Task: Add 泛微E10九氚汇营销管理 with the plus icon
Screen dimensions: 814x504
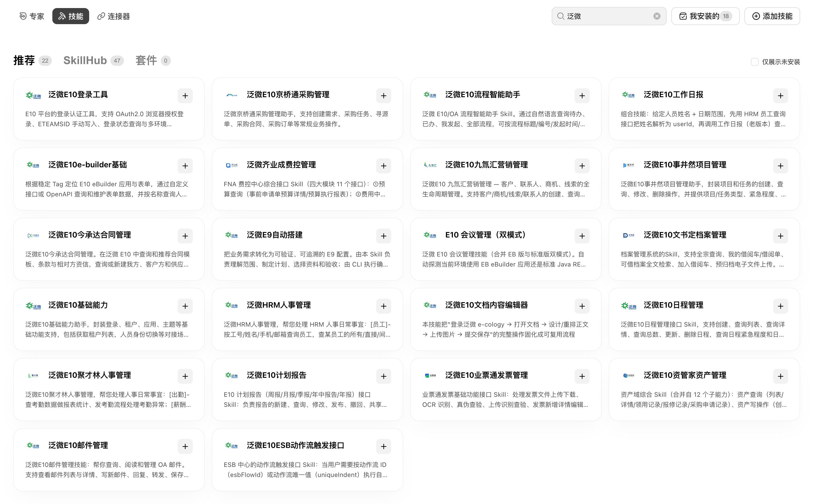Action: pos(582,166)
